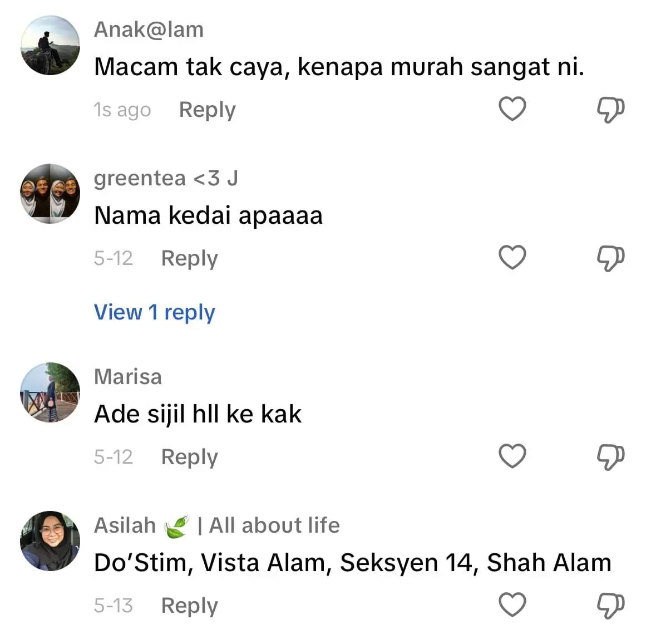Expand "View 1 reply" under greentea's comment

[x=154, y=312]
